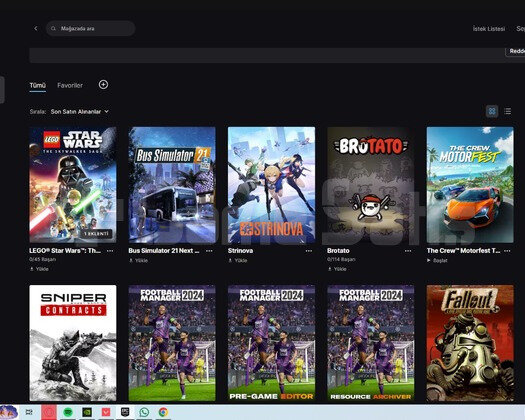Click the colorful widget icon on the taskbar
525x420 pixels.
9,412
